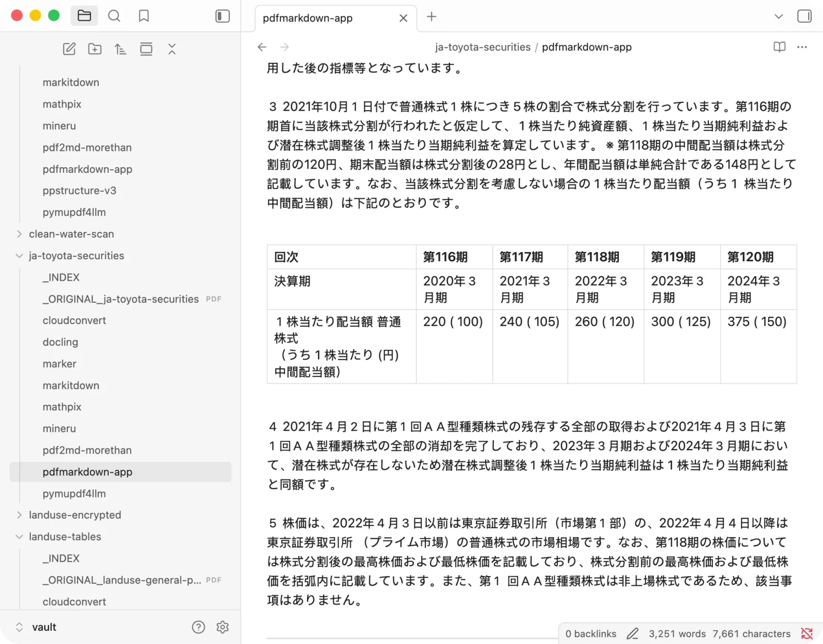Expand the landuse-encrypted folder

[75, 515]
